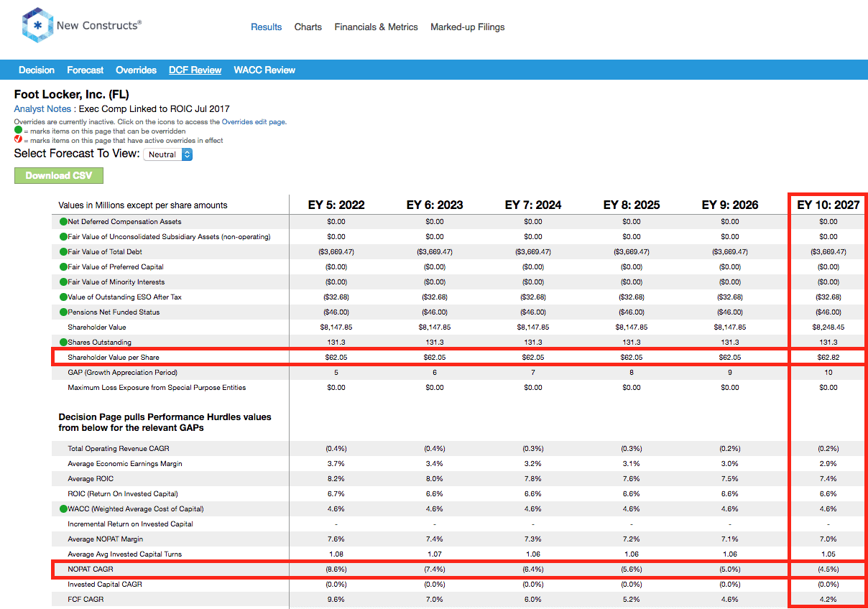The height and width of the screenshot is (609, 868).
Task: Click override icon beside WACC row
Action: coord(63,509)
